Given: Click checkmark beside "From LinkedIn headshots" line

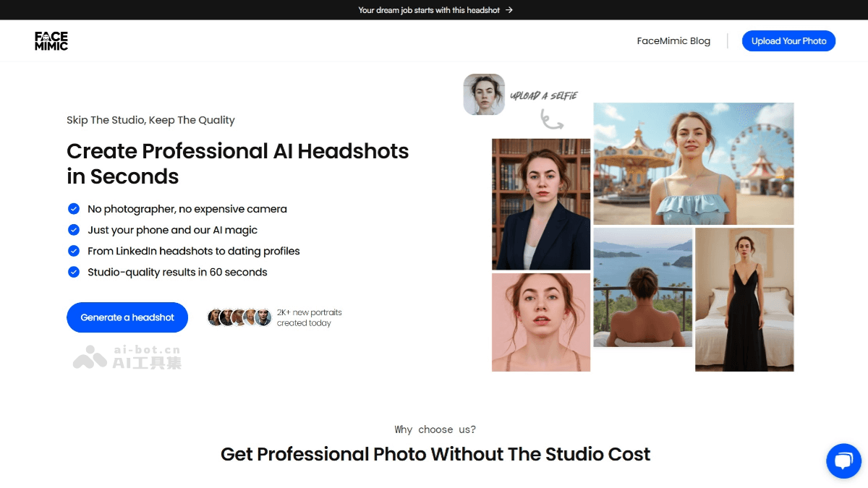Looking at the screenshot, I should [x=74, y=251].
